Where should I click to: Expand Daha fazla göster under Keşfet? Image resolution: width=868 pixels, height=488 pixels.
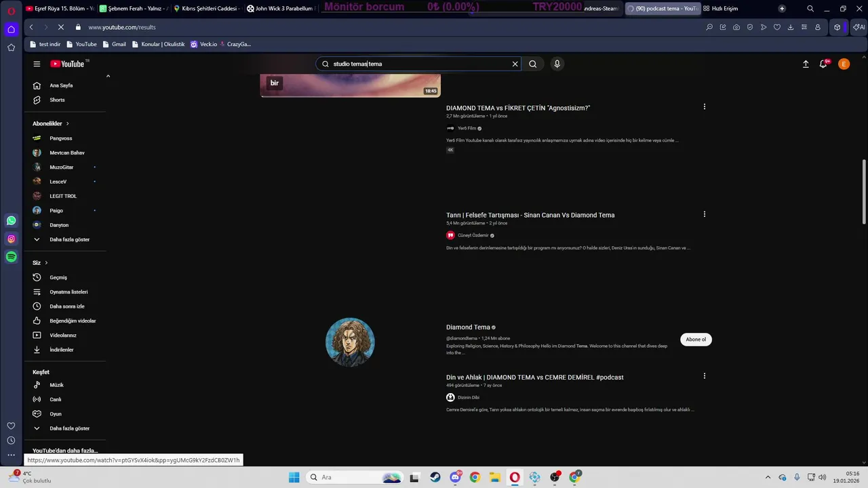(x=68, y=428)
